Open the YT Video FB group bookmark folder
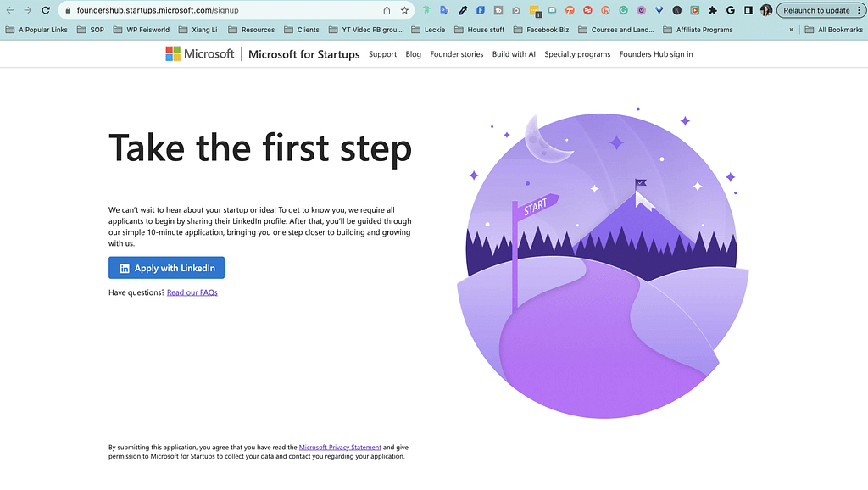 point(365,30)
